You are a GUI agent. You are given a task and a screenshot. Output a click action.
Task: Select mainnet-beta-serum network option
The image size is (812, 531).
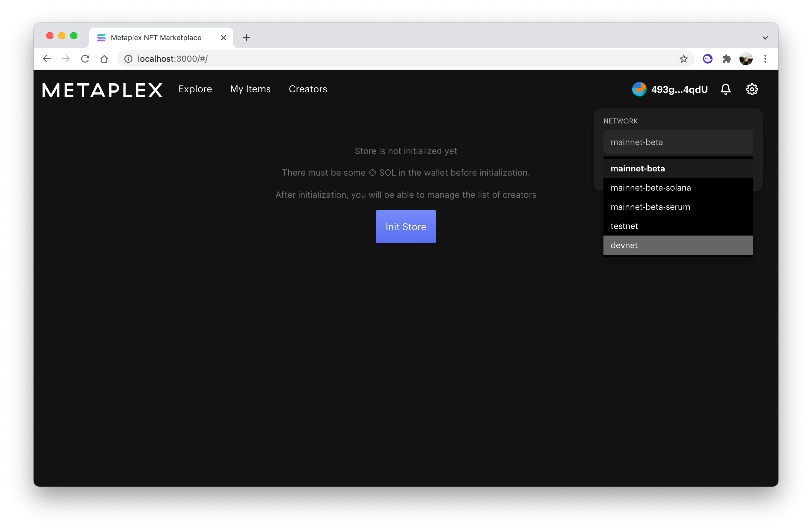point(678,206)
